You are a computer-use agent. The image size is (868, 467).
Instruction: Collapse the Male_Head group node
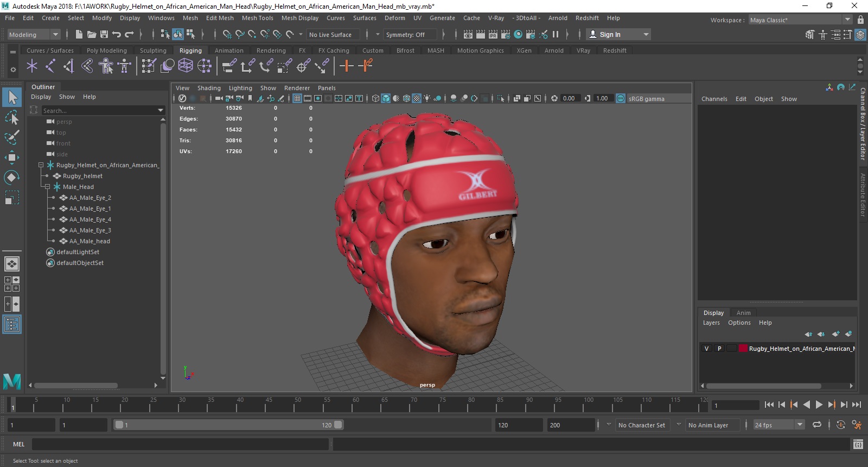pyautogui.click(x=47, y=187)
